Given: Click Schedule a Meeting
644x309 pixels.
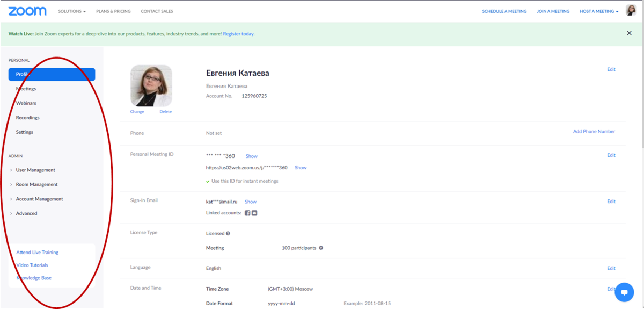Looking at the screenshot, I should click(x=504, y=11).
